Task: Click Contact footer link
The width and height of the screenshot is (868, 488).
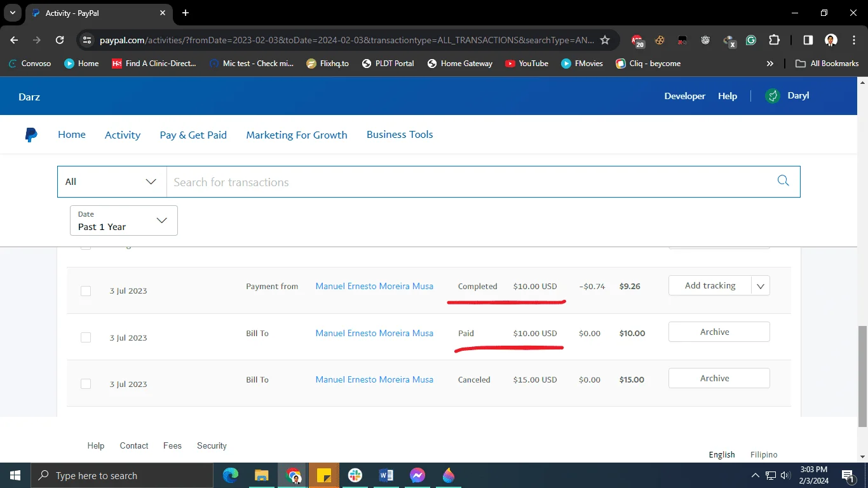Action: point(134,445)
